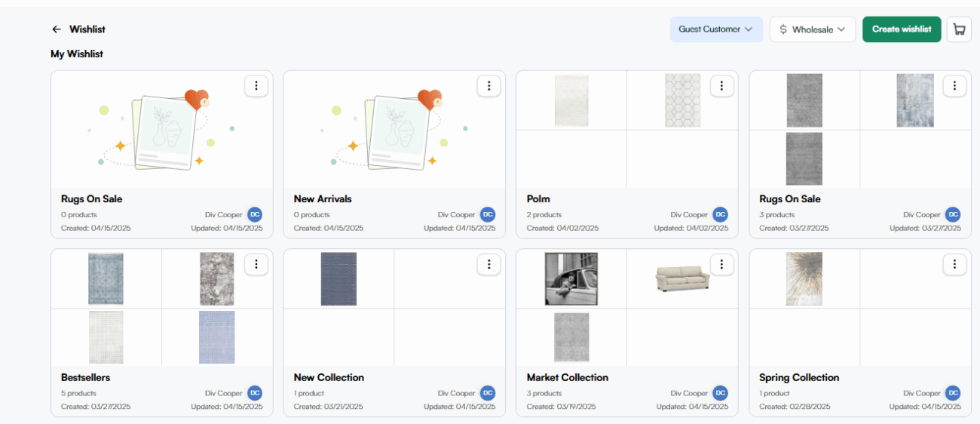This screenshot has width=980, height=424.
Task: Open the Bestsellers wishlist title
Action: tap(85, 377)
